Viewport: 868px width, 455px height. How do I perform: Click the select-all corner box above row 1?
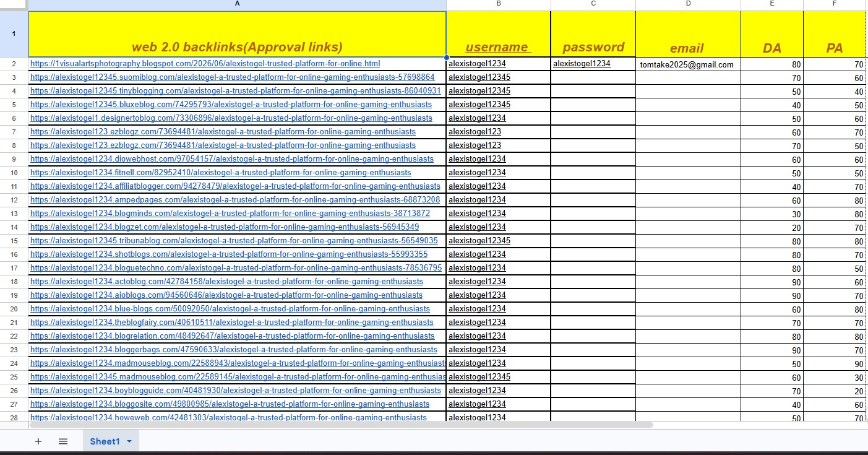point(14,5)
